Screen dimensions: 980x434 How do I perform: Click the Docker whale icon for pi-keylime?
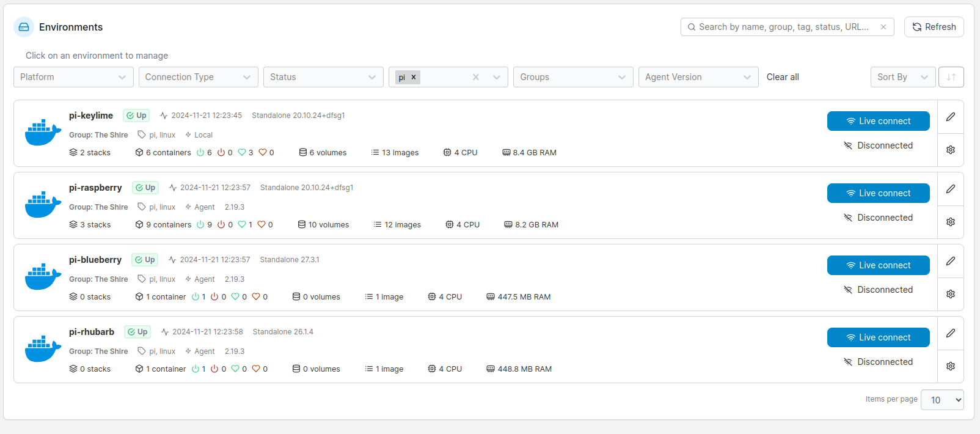(43, 133)
